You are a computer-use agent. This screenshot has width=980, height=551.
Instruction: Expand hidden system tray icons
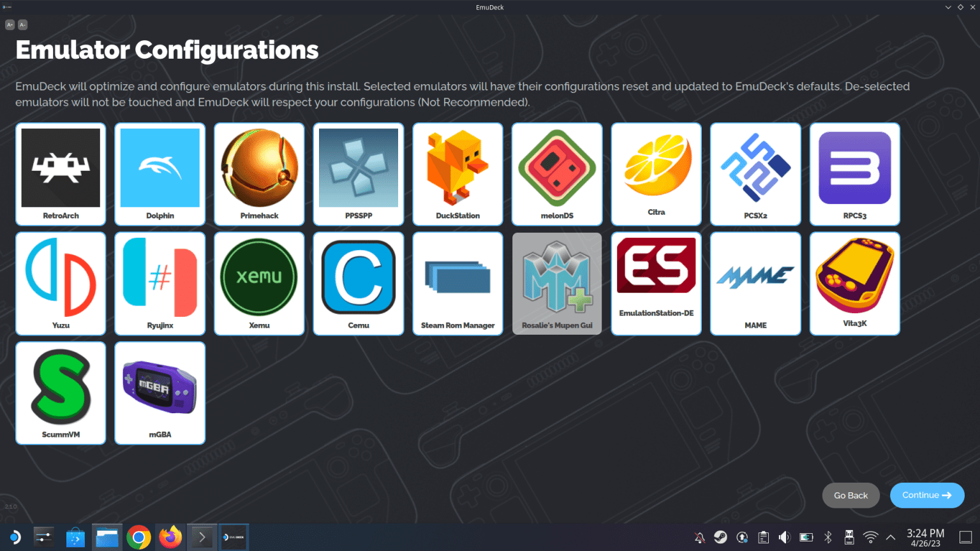tap(889, 537)
